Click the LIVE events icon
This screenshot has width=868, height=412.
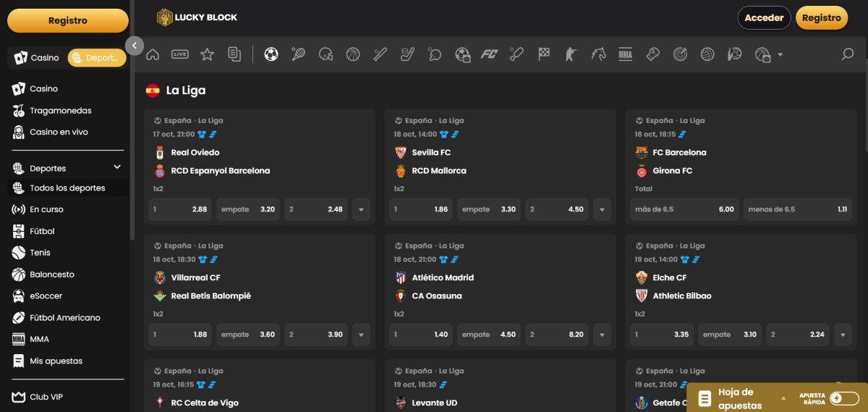click(x=179, y=54)
